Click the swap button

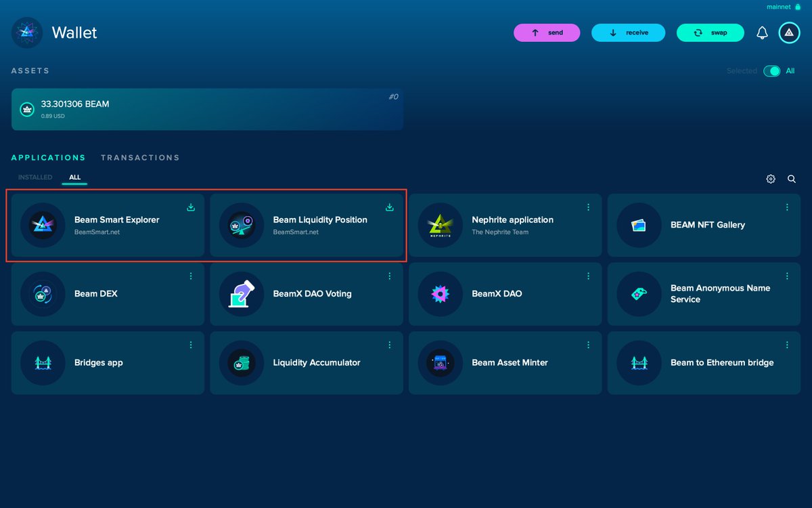click(710, 33)
